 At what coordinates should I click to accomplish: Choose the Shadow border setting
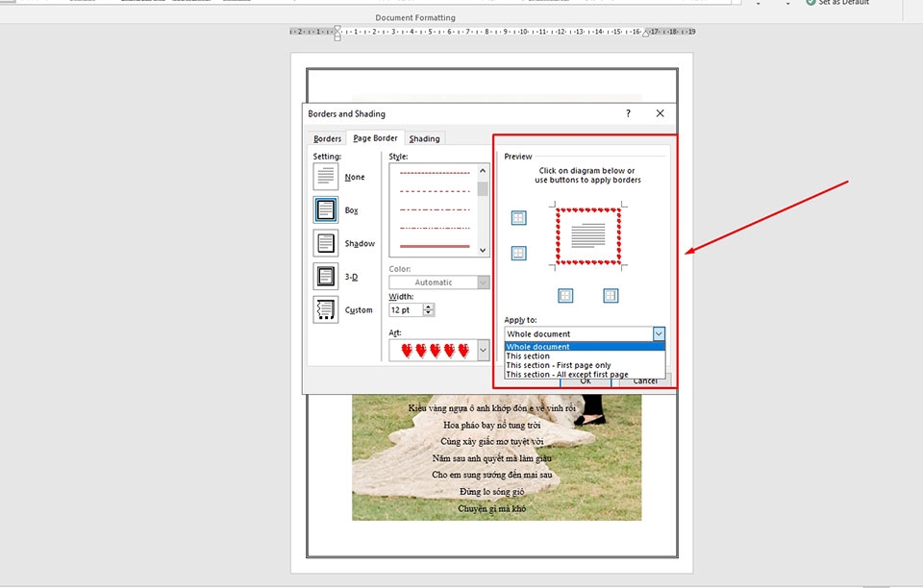click(x=324, y=243)
